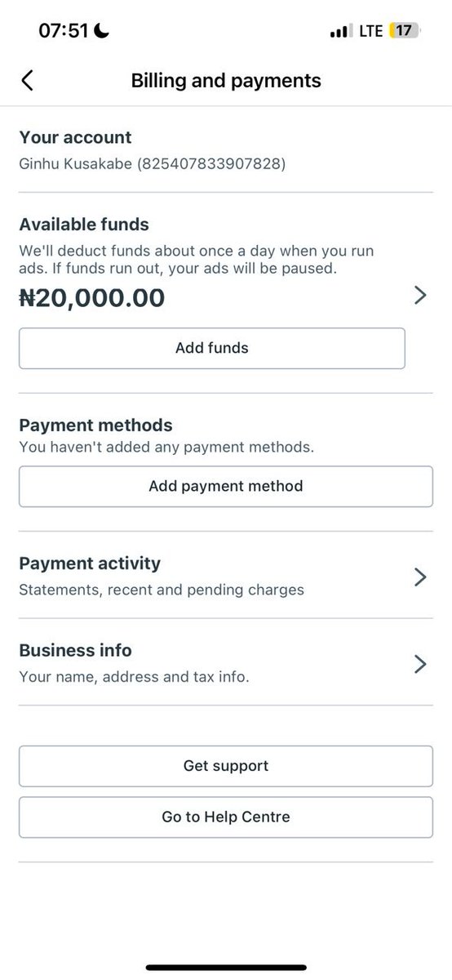Select the ₦20,000.00 funds amount

point(91,298)
